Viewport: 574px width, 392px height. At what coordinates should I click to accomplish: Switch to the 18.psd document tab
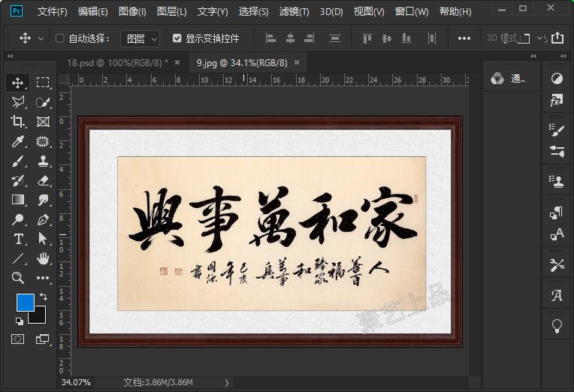[117, 63]
